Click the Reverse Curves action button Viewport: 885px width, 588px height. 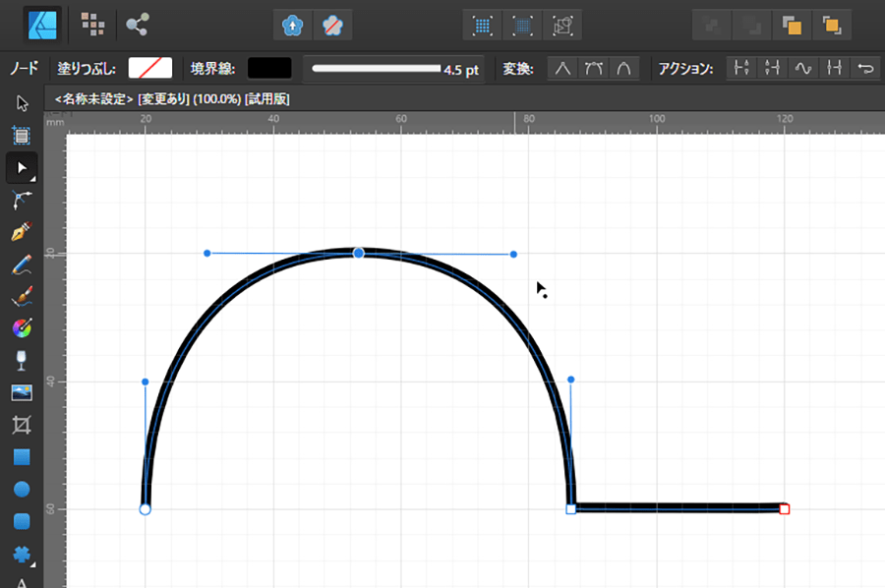click(864, 69)
